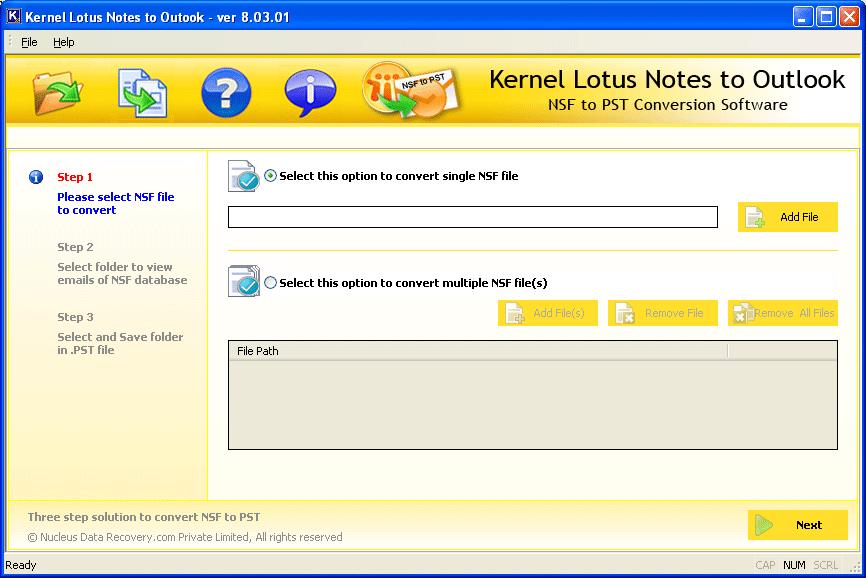This screenshot has width=866, height=578.
Task: Click the File Path column header
Action: (478, 351)
